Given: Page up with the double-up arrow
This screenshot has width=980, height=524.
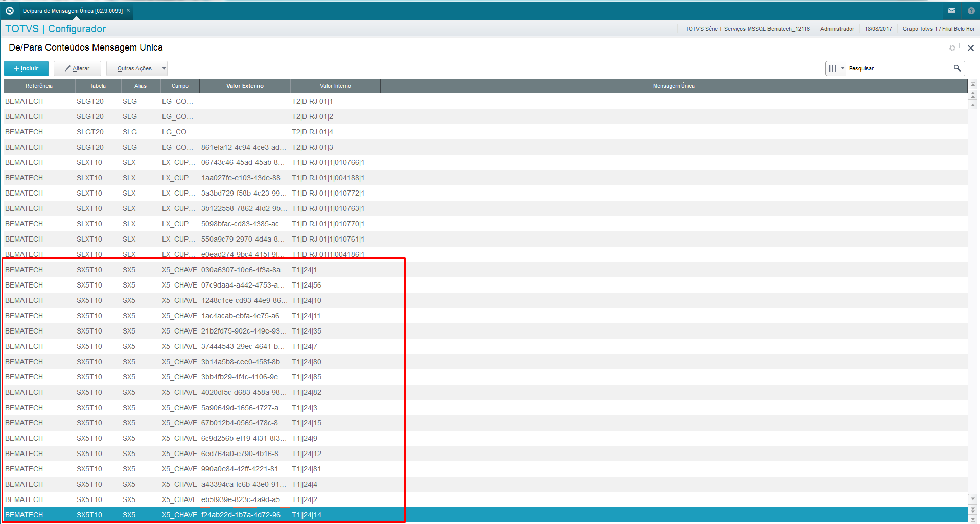Looking at the screenshot, I should 973,95.
